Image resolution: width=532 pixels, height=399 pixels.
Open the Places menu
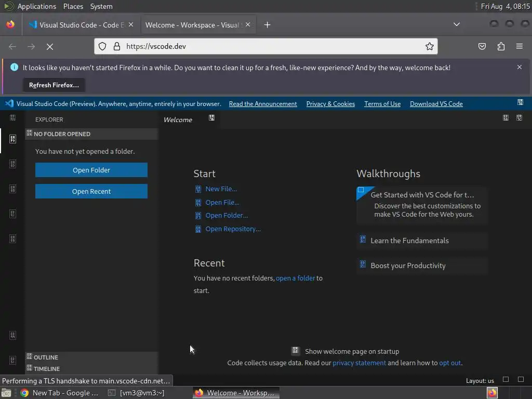tap(73, 6)
